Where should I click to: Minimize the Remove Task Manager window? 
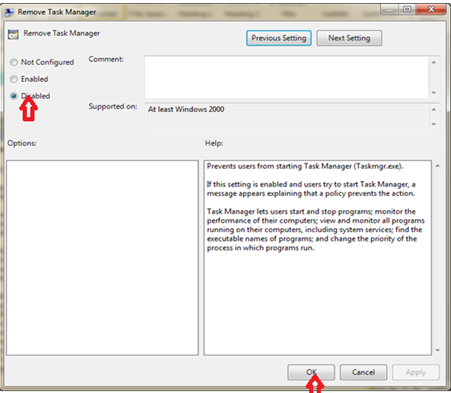click(389, 10)
